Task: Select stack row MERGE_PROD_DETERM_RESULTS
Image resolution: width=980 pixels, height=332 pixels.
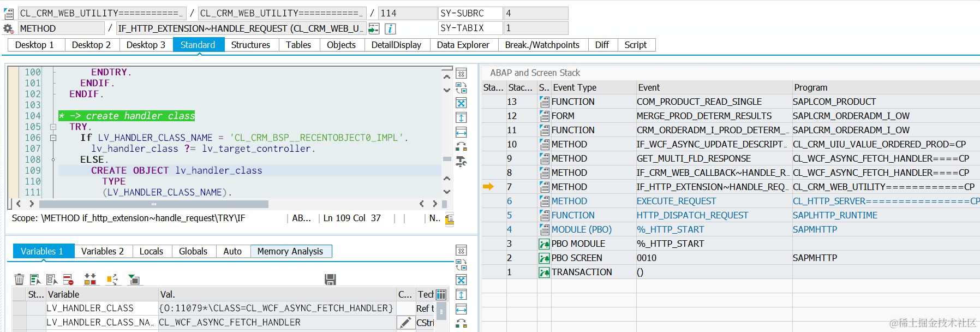Action: point(731,116)
